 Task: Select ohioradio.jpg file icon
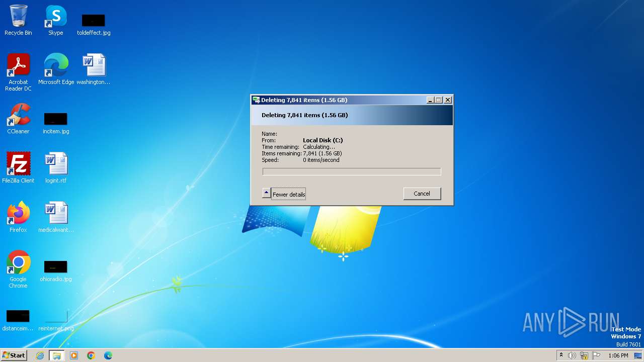[56, 270]
